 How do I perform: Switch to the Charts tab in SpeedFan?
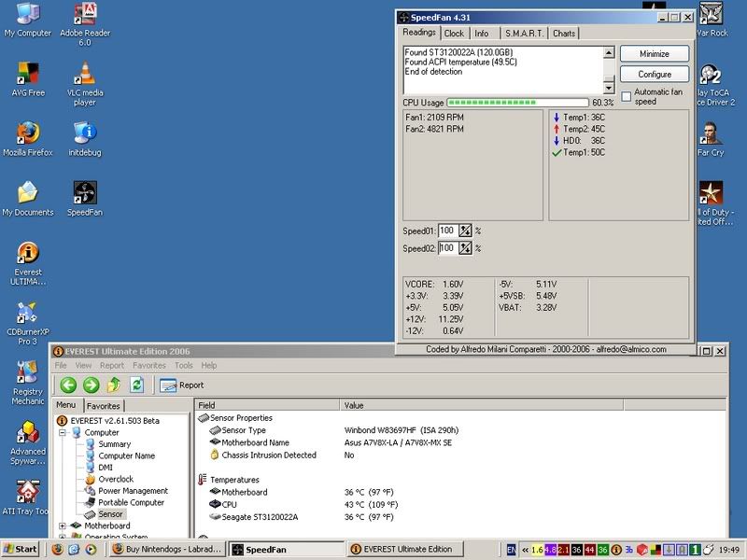click(x=564, y=34)
